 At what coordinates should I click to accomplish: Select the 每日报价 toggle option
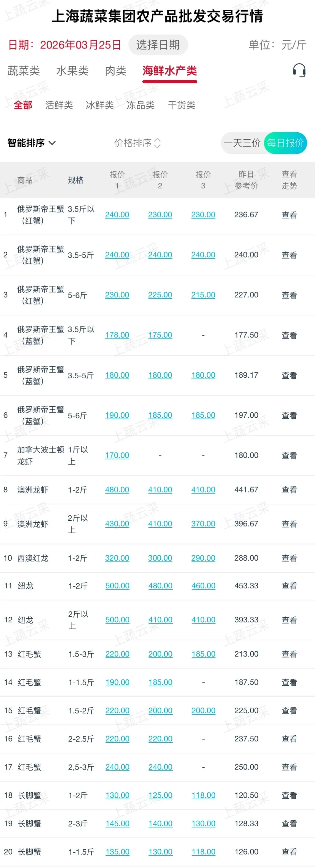tap(285, 143)
